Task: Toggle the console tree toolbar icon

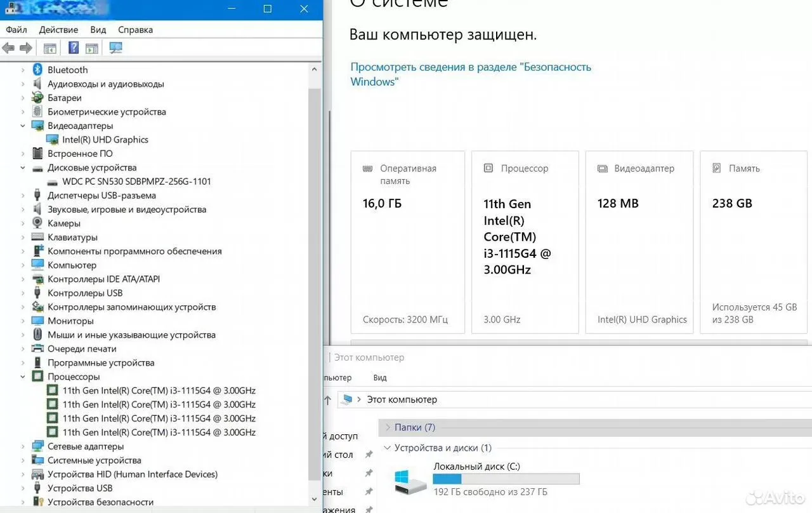Action: pos(49,48)
